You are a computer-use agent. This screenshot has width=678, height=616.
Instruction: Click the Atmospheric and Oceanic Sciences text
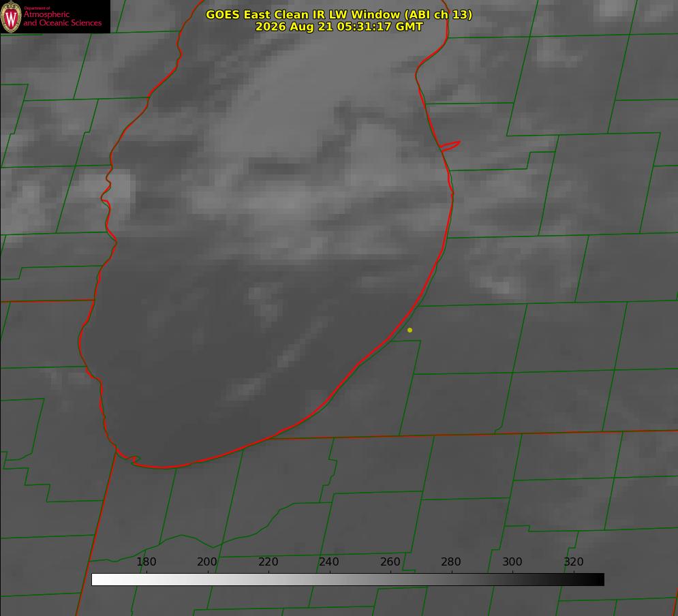pyautogui.click(x=62, y=18)
